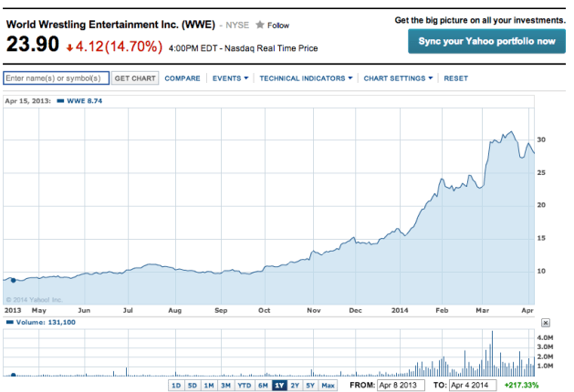
Task: Expand Technical Indicators dropdown
Action: tap(307, 78)
